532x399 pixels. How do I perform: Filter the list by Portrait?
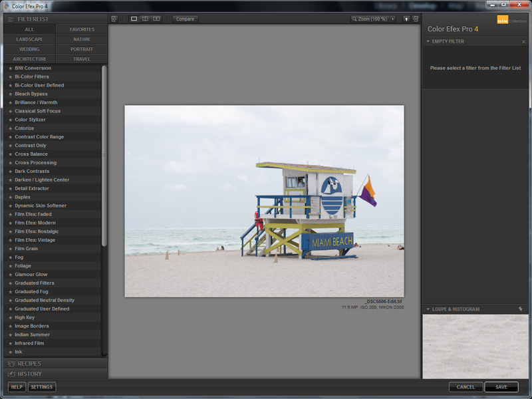click(82, 49)
